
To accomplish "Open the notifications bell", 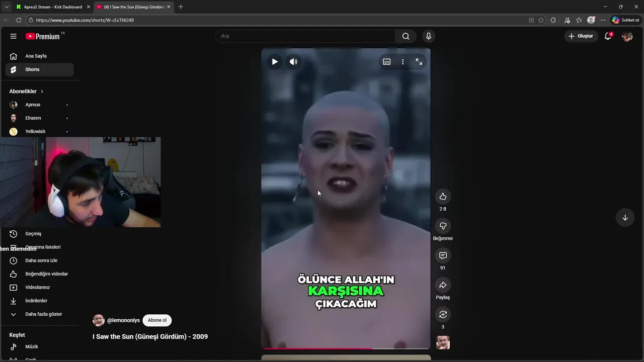I will (x=608, y=36).
